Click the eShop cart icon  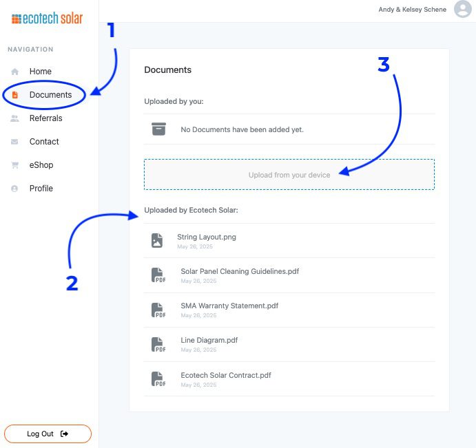click(x=14, y=165)
